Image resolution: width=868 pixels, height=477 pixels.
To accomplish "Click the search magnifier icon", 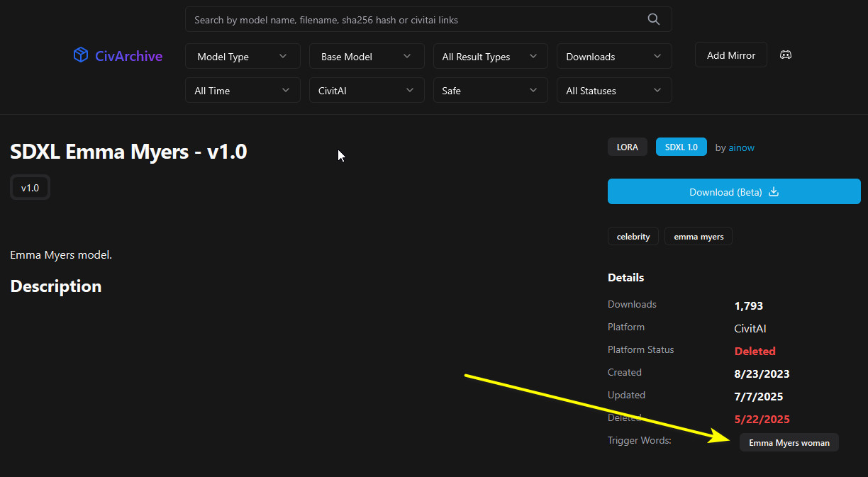I will pyautogui.click(x=654, y=19).
